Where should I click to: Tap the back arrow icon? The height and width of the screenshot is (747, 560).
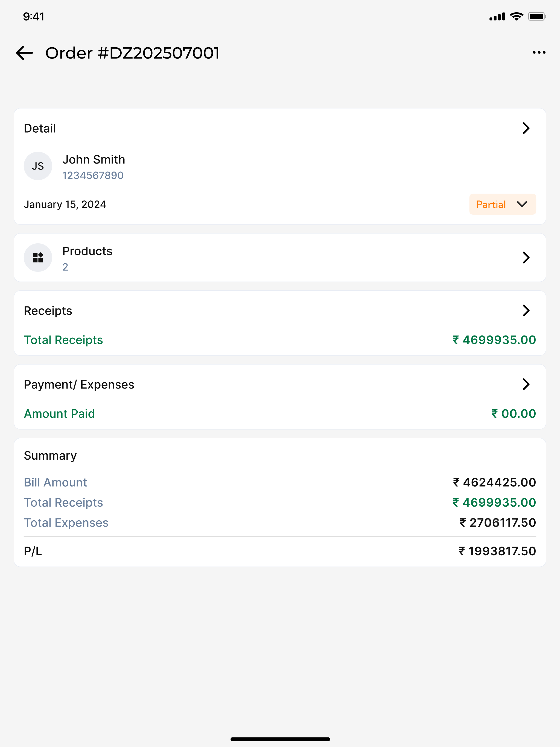coord(24,53)
